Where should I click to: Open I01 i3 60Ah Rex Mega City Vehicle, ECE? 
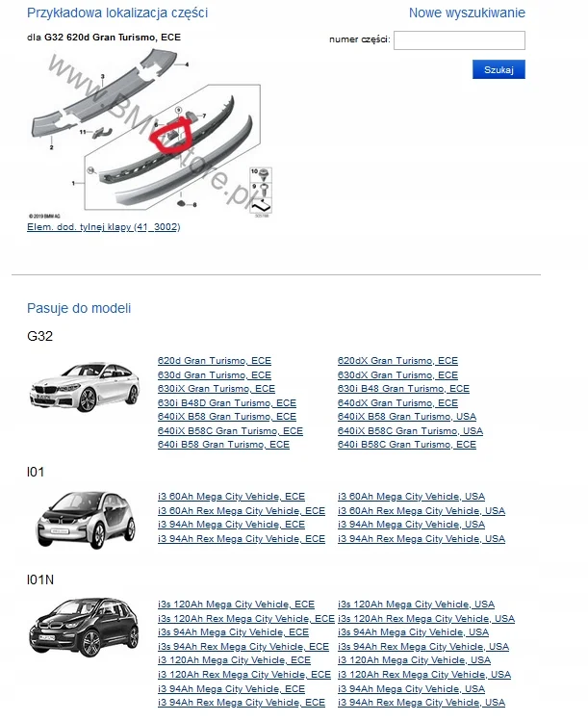click(242, 511)
